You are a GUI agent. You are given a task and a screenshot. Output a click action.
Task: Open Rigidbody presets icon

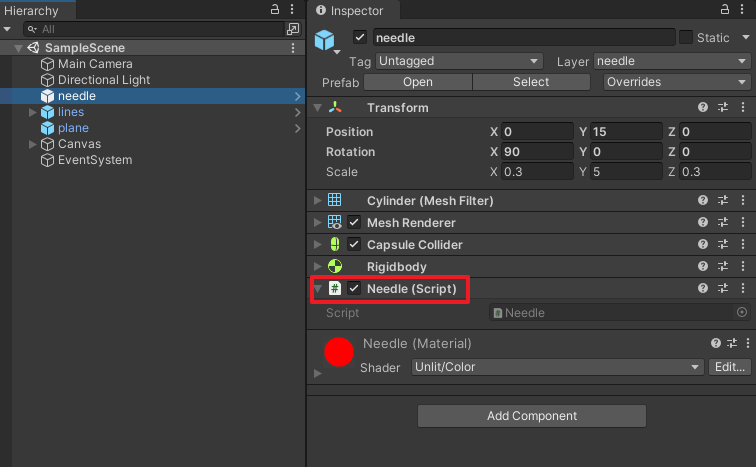(723, 266)
